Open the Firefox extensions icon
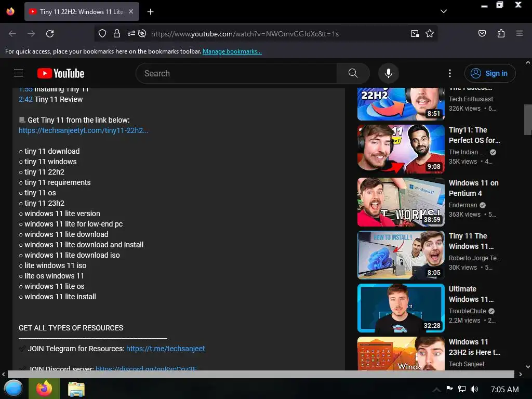532x399 pixels. coord(501,33)
